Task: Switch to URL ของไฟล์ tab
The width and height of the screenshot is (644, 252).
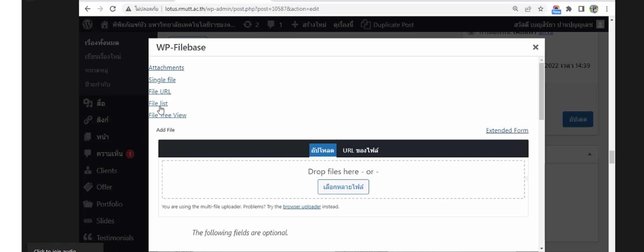Action: [x=361, y=150]
